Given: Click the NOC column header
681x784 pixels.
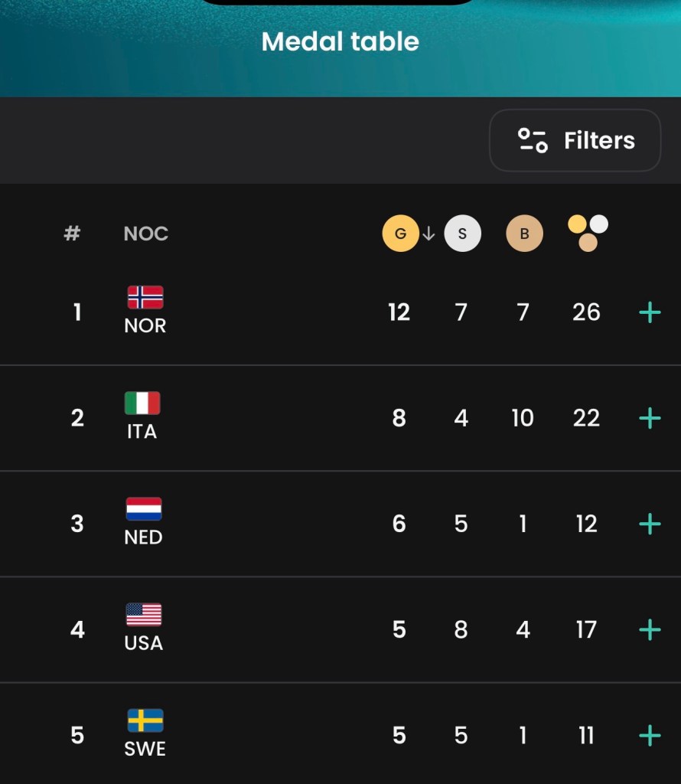Looking at the screenshot, I should coord(145,234).
